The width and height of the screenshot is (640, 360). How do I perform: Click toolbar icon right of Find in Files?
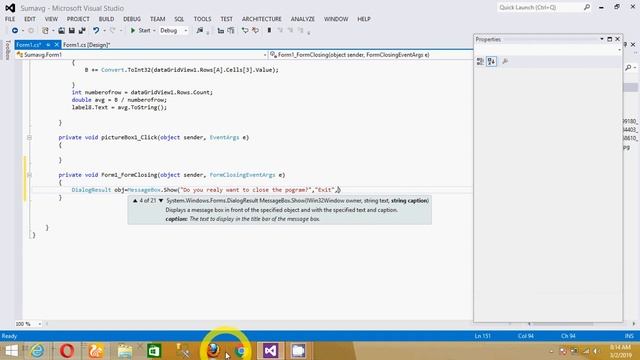coord(220,31)
